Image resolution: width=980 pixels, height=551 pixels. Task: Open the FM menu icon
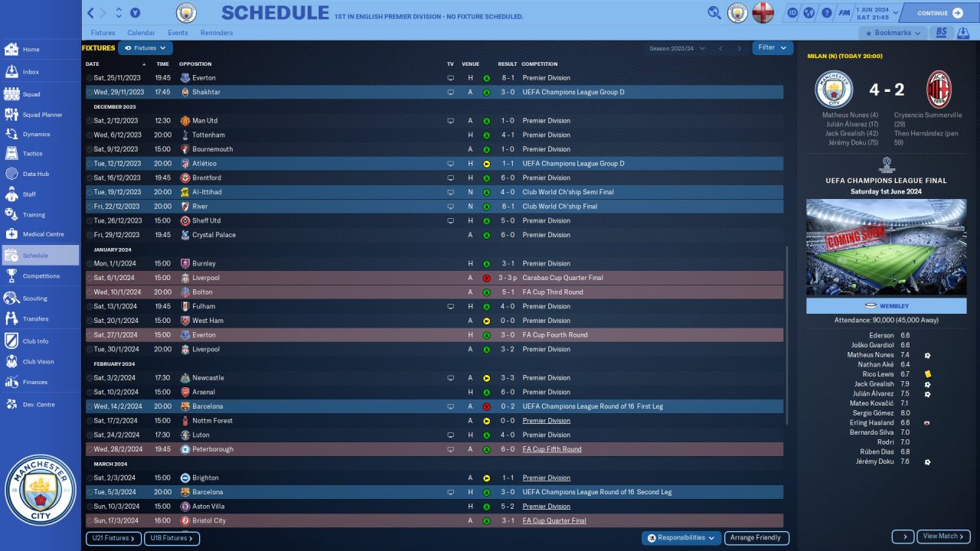click(844, 13)
